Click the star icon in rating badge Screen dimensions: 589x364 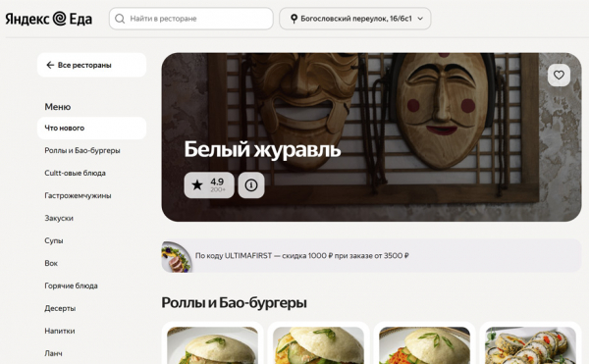[x=197, y=185]
